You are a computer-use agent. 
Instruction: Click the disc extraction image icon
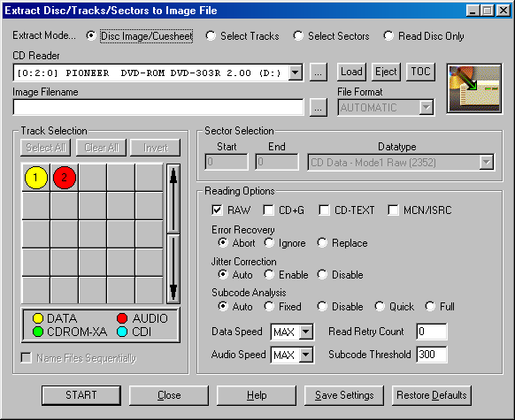click(474, 88)
